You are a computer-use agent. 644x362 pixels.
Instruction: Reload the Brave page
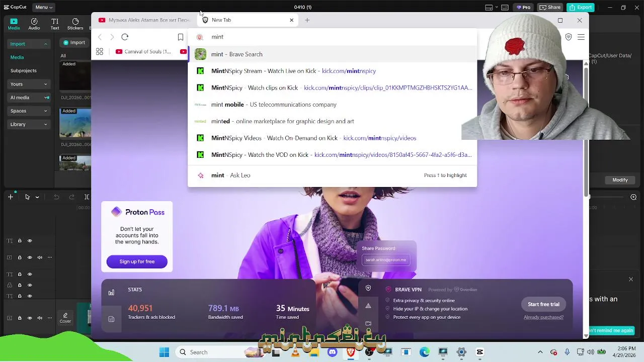tap(125, 37)
